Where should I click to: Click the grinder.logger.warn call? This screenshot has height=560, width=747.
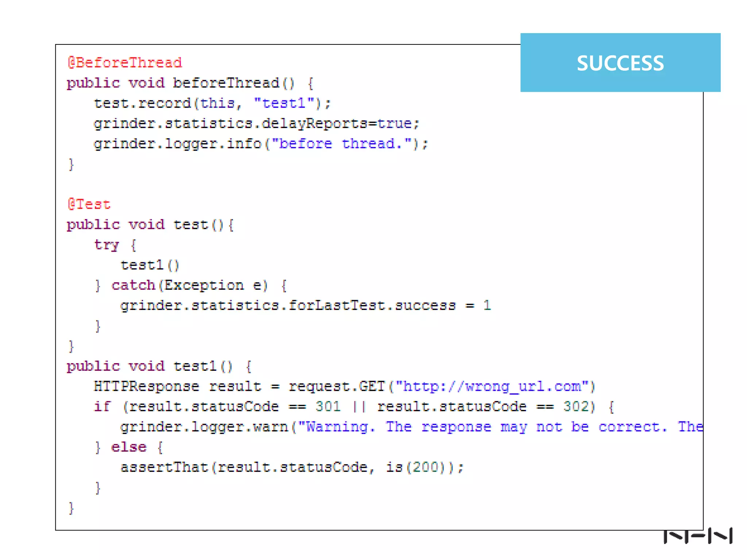coord(204,427)
